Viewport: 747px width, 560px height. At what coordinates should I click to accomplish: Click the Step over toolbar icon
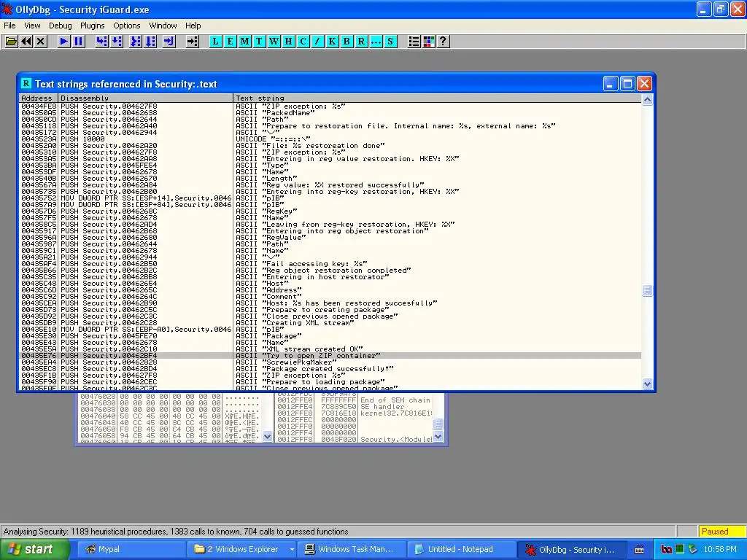116,42
